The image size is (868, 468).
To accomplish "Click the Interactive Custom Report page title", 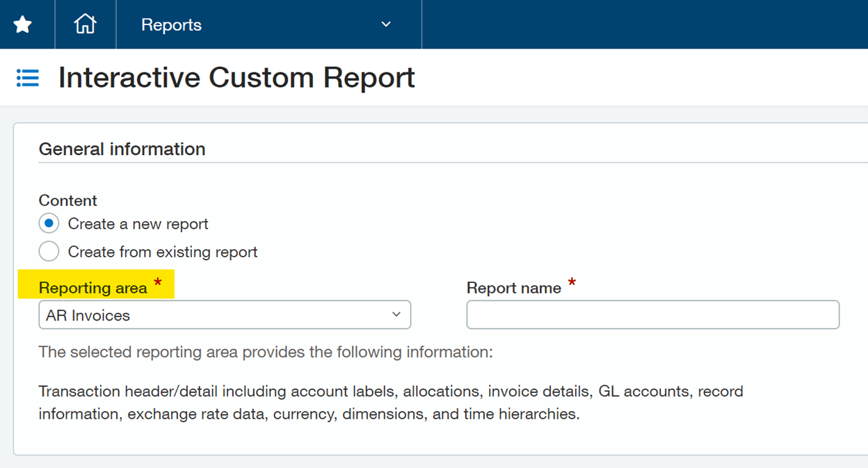I will (236, 78).
